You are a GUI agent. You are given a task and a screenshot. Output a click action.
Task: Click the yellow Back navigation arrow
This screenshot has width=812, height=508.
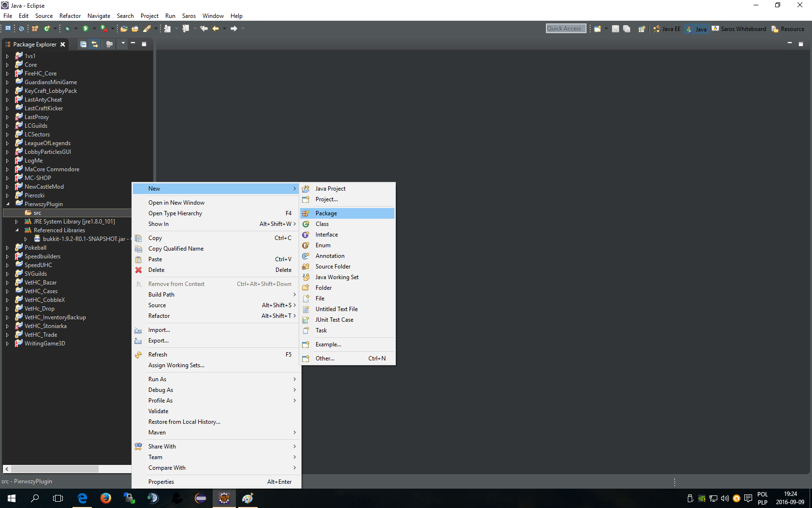(216, 29)
